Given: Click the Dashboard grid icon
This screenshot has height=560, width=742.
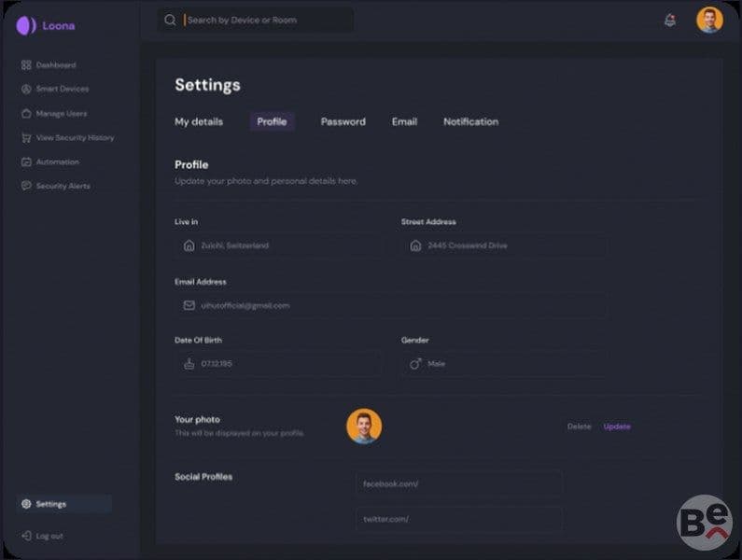Looking at the screenshot, I should pos(26,64).
